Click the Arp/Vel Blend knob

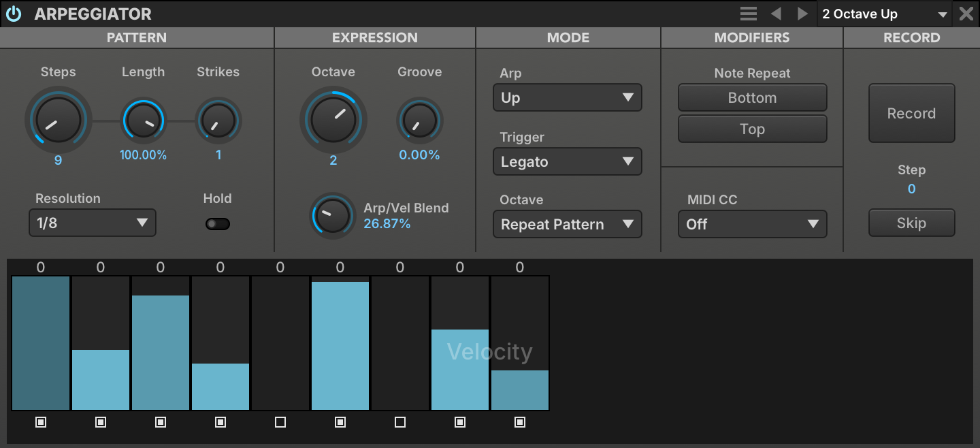333,216
